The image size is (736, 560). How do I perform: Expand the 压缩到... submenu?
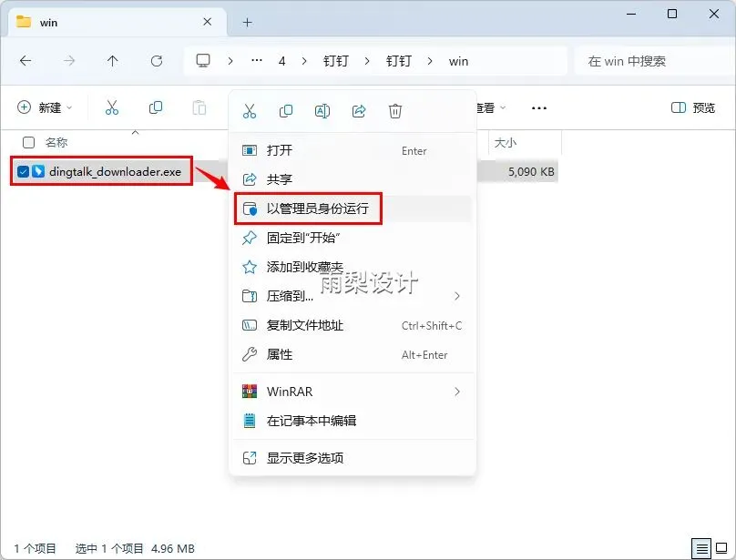(456, 296)
